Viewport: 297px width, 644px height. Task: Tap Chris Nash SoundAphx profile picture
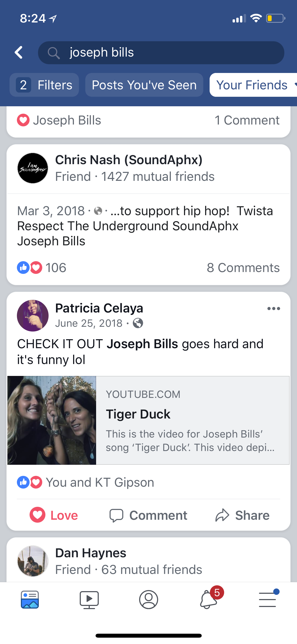click(33, 168)
